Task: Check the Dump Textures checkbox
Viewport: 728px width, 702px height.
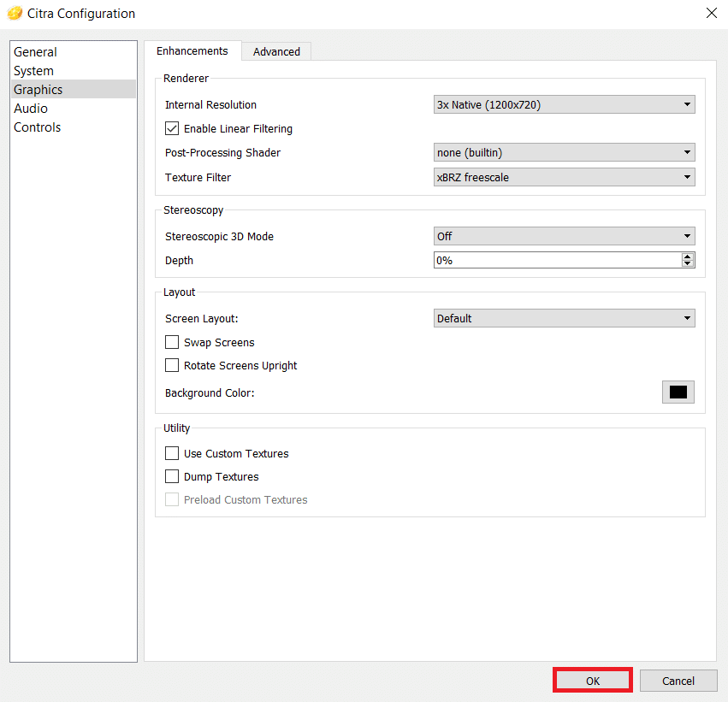Action: [x=172, y=477]
